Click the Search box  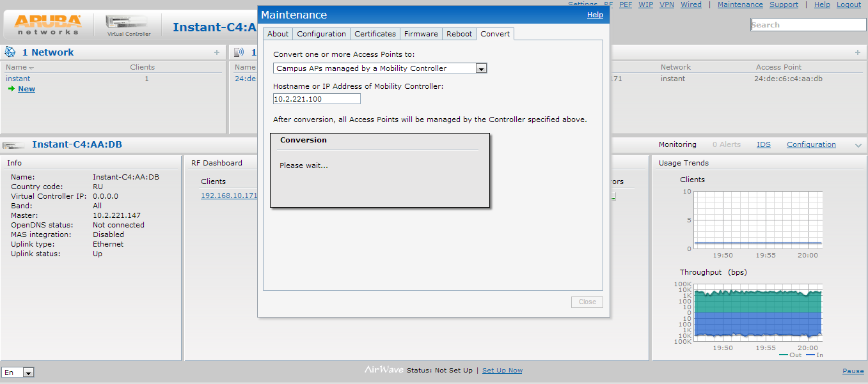(809, 25)
